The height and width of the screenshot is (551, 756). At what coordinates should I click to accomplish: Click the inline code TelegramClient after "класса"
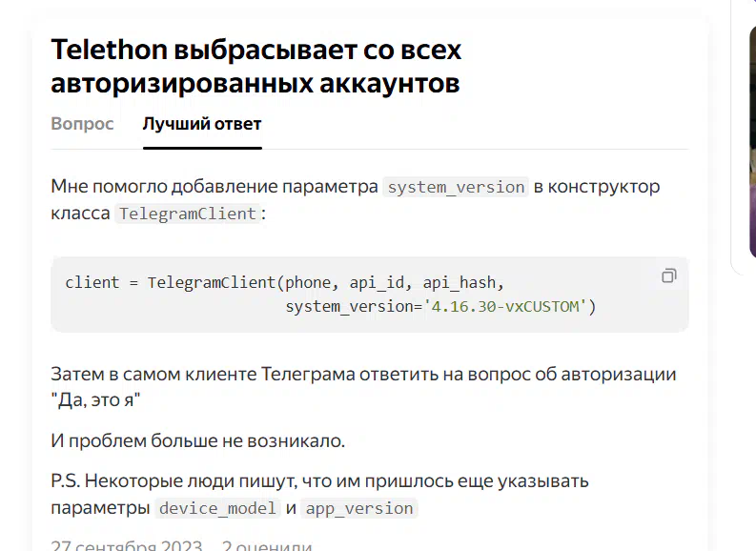[187, 214]
